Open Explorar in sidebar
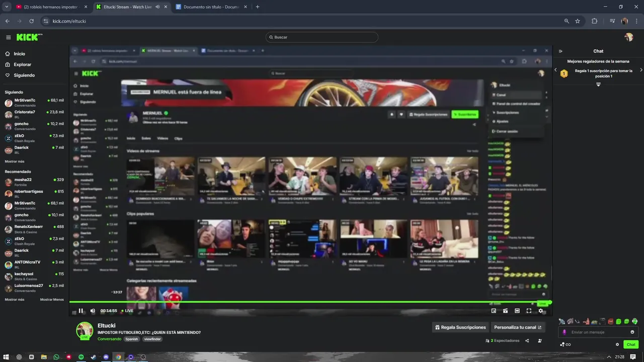The height and width of the screenshot is (362, 644). tap(18, 64)
